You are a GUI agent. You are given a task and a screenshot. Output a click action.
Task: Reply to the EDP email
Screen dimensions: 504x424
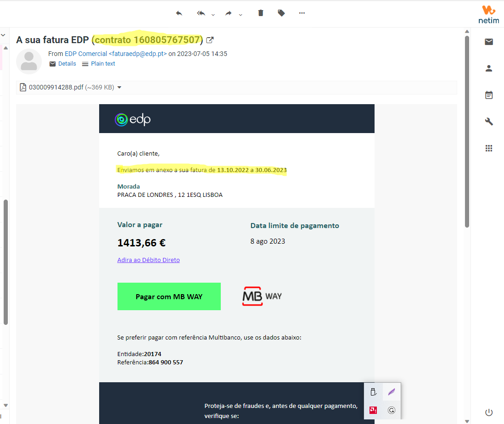click(x=179, y=13)
